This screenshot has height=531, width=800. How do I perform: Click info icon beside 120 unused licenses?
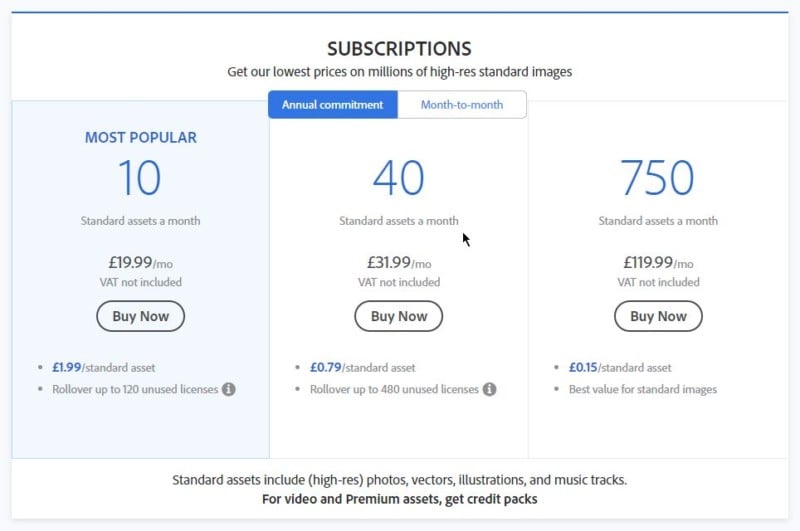coord(228,389)
